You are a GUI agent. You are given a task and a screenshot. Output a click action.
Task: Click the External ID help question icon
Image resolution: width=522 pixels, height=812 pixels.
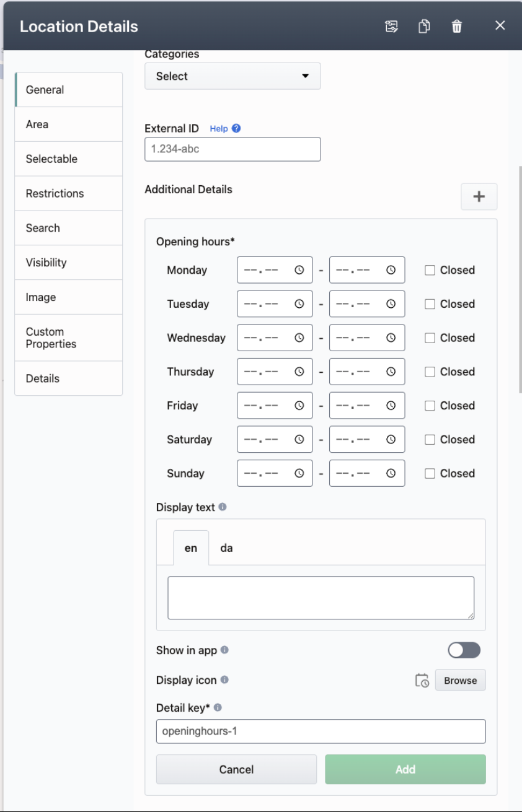tap(236, 128)
